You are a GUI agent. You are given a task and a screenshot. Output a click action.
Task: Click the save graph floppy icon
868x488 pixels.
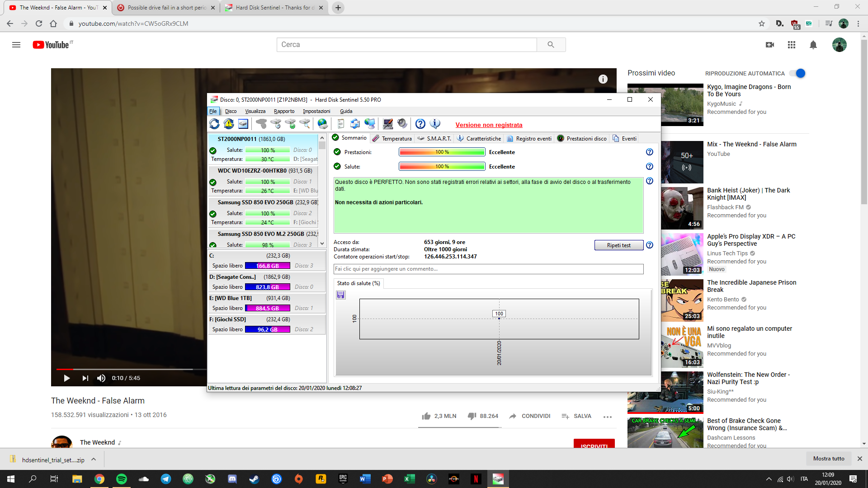341,295
